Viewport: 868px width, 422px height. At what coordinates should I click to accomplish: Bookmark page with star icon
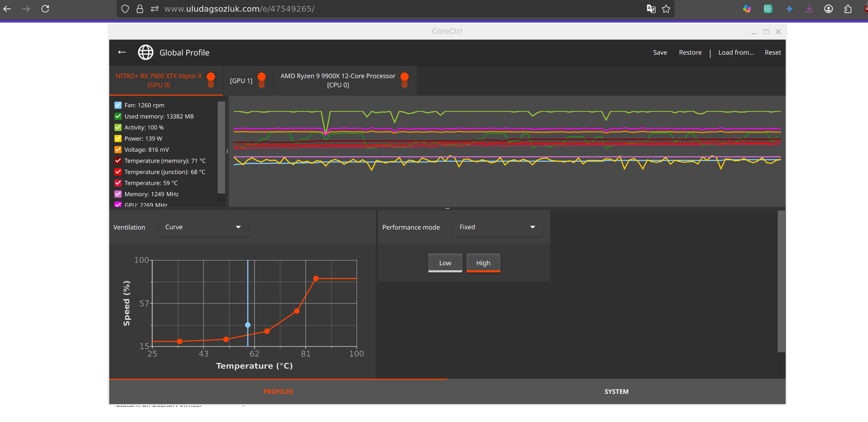(666, 9)
